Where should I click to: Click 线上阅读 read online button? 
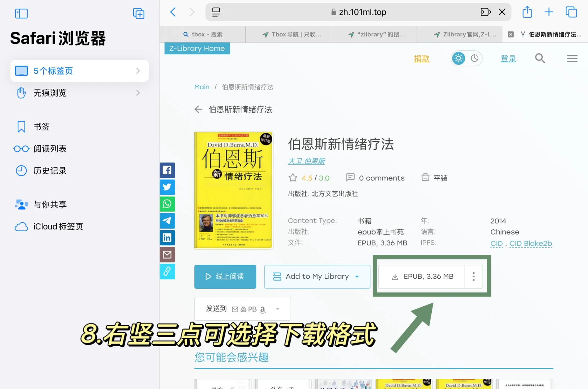[225, 277]
